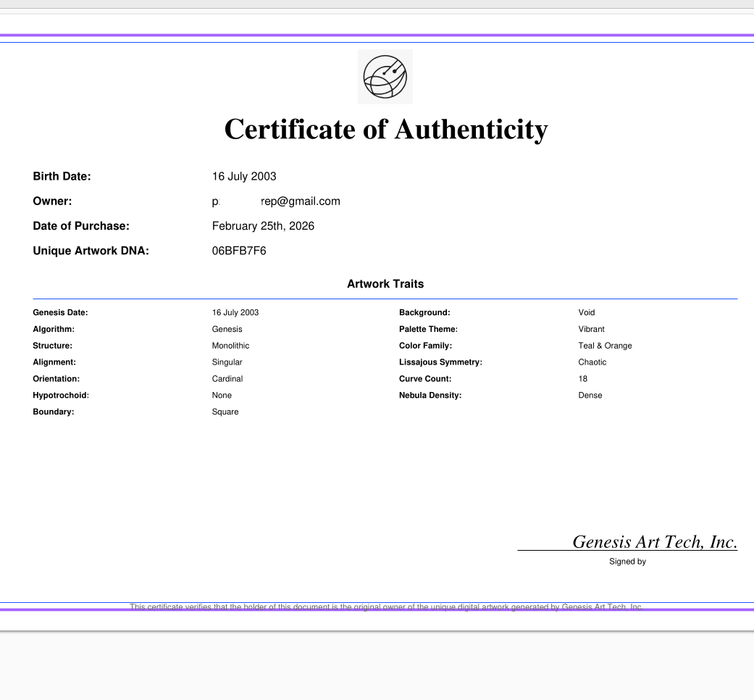
Task: Select the Genesis Date value 16 July 2003
Action: (235, 312)
